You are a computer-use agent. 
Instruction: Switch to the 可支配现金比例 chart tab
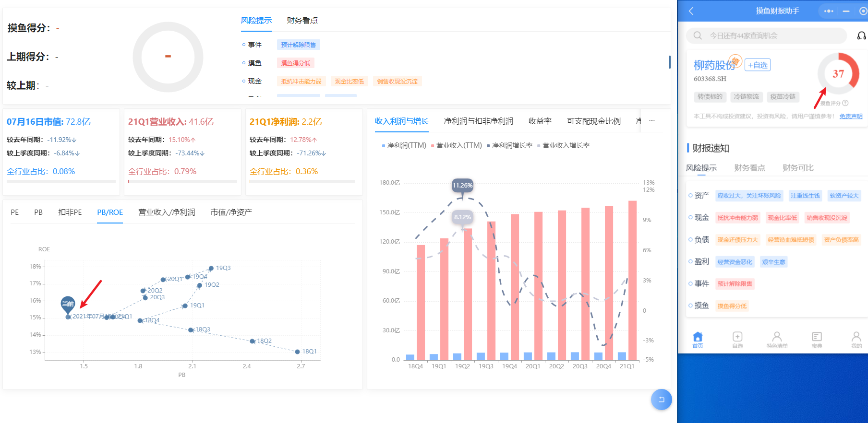[x=593, y=121]
